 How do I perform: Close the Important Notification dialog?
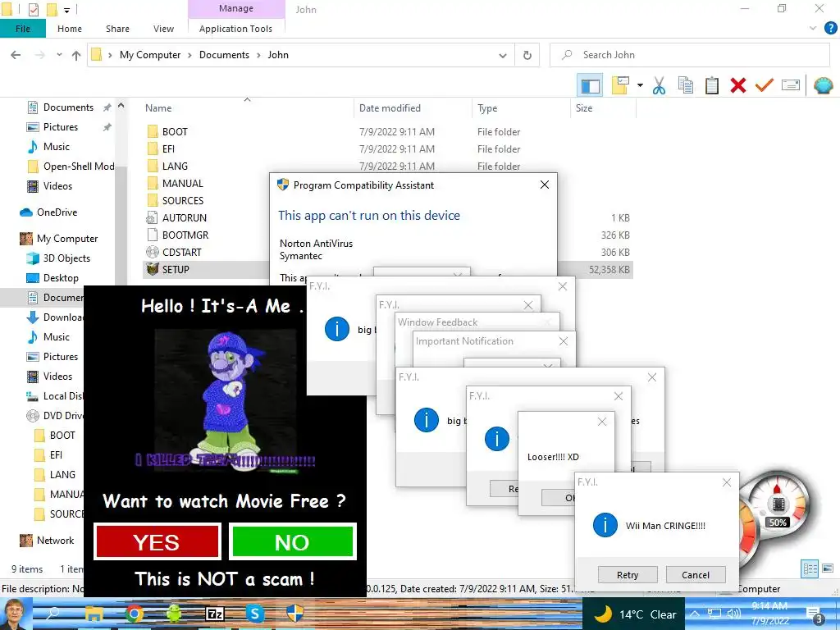[x=563, y=341]
